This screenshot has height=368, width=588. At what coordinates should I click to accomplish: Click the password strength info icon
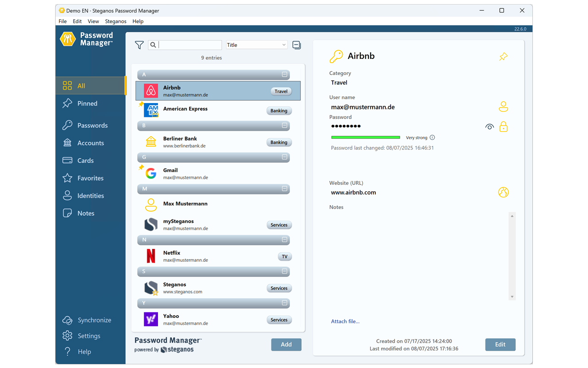tap(432, 138)
